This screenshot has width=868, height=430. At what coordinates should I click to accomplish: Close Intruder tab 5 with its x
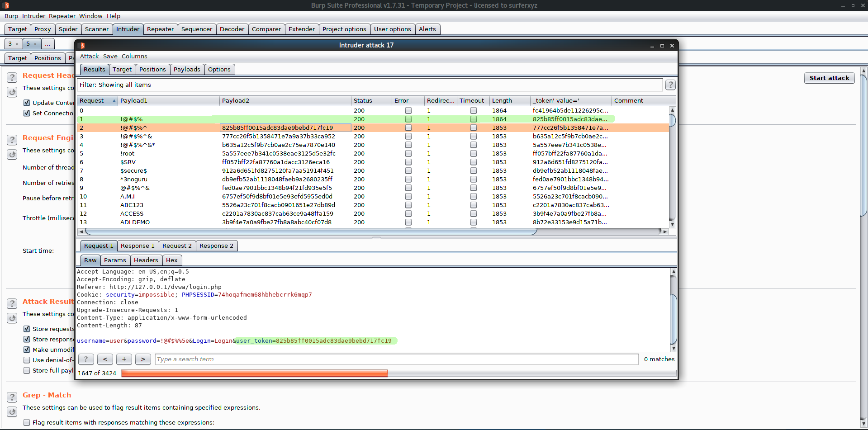click(x=35, y=44)
